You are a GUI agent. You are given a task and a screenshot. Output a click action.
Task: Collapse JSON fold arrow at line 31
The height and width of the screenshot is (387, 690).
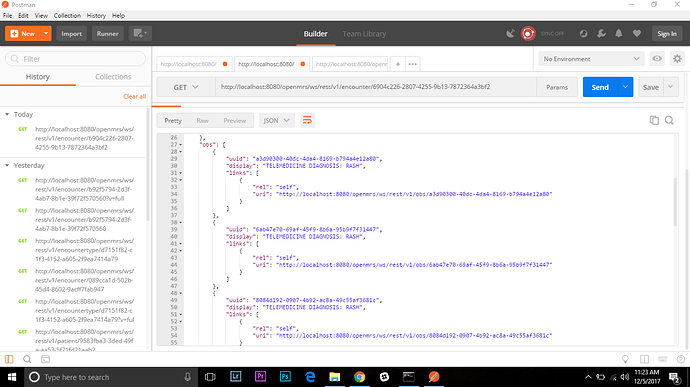point(180,173)
